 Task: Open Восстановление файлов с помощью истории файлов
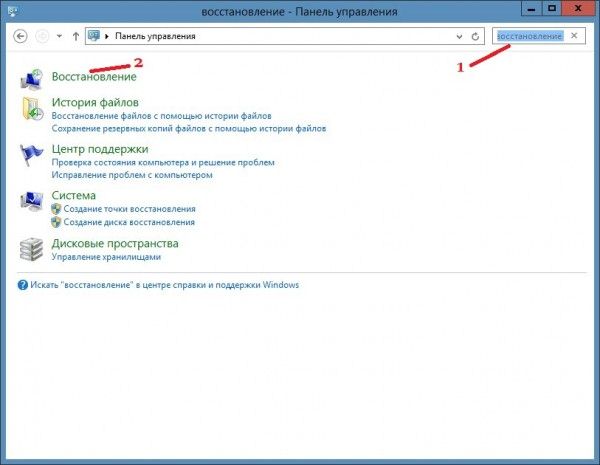pos(161,116)
